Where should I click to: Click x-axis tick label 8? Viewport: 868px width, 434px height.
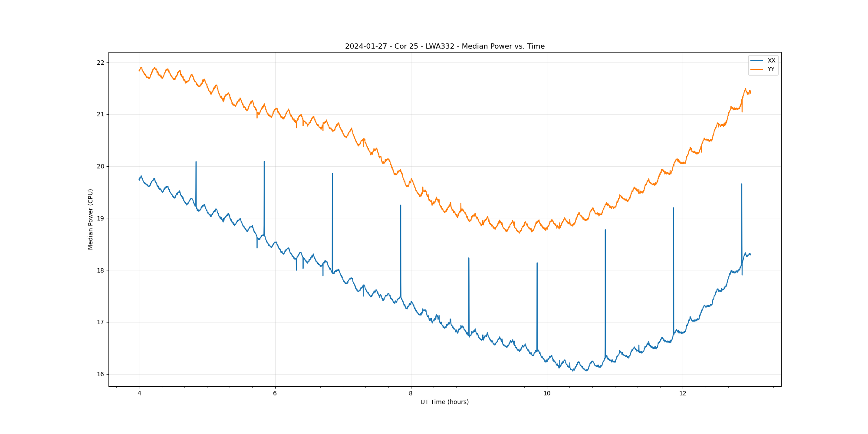(x=411, y=394)
